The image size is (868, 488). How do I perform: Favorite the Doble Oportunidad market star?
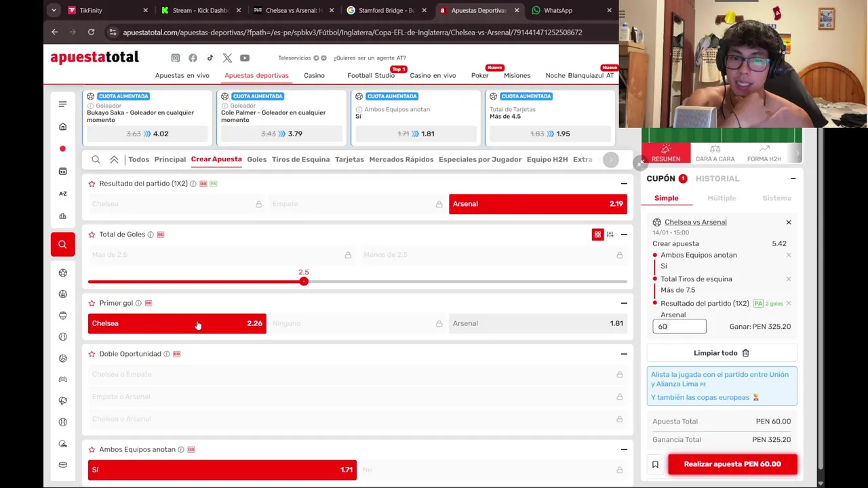[x=92, y=354]
